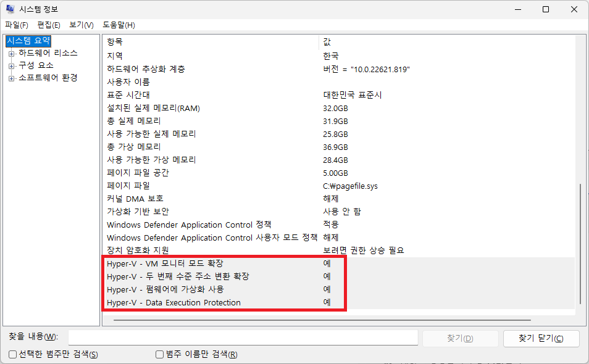Select the 가상화 기반 보안 row

tap(338, 212)
